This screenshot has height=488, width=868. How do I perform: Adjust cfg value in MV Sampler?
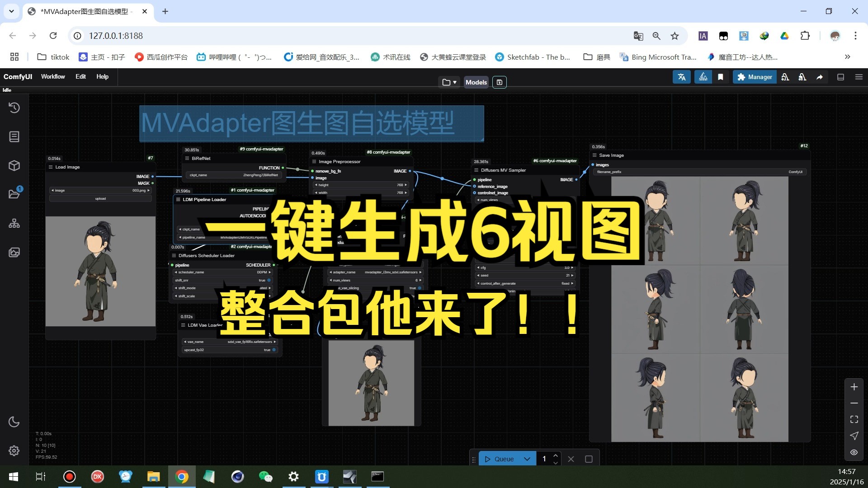click(x=525, y=268)
